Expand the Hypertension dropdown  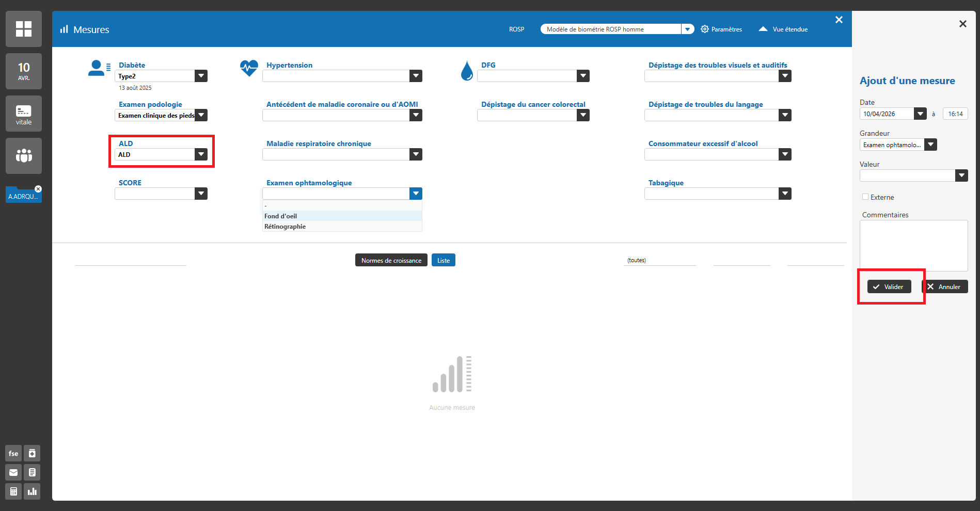(416, 76)
